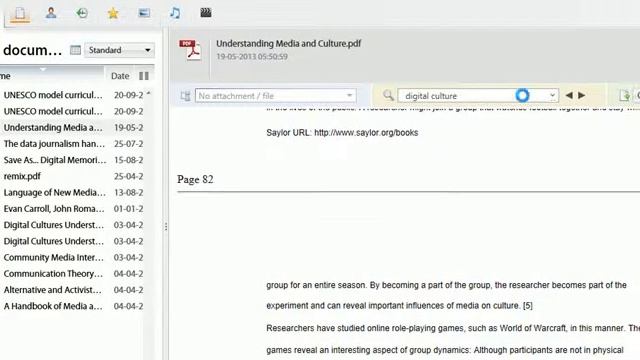Open the music note category icon

coord(175,13)
